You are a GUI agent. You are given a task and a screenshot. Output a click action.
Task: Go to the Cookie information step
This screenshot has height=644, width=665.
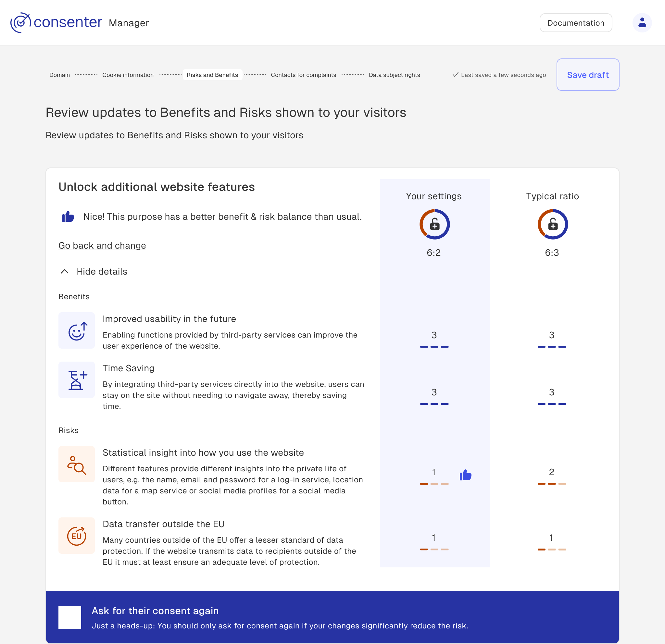[x=128, y=75]
